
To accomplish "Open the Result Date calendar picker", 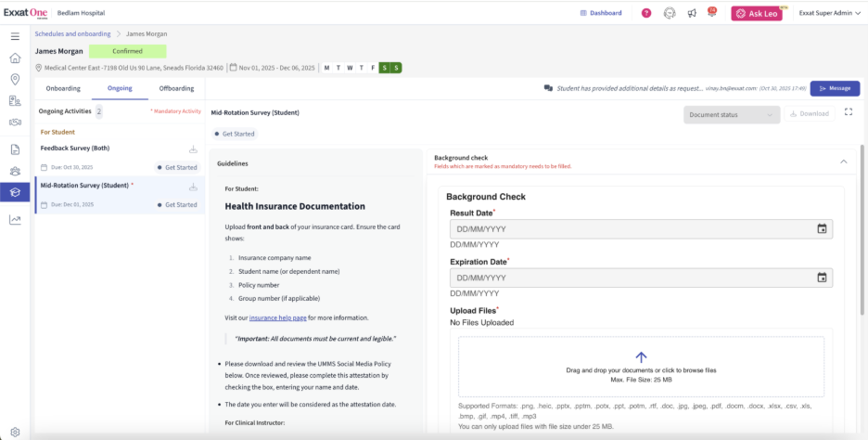I will tap(822, 228).
